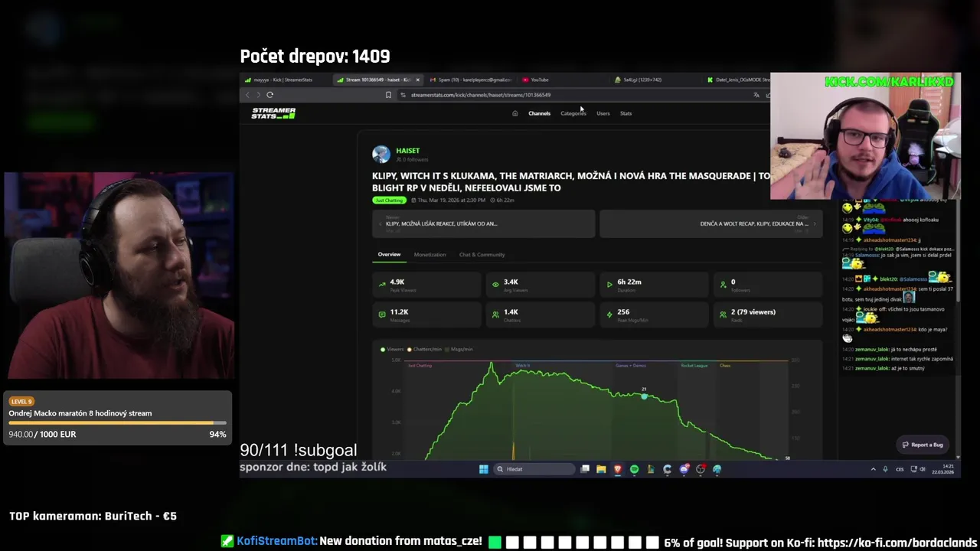The width and height of the screenshot is (980, 551).
Task: Click the HAISET channel name link
Action: click(408, 151)
